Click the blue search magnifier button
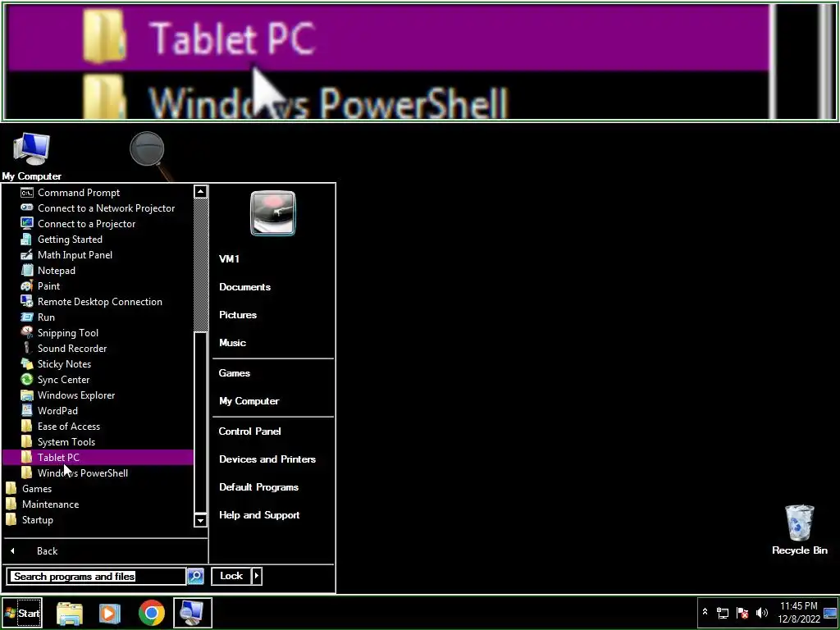840x630 pixels. tap(195, 577)
